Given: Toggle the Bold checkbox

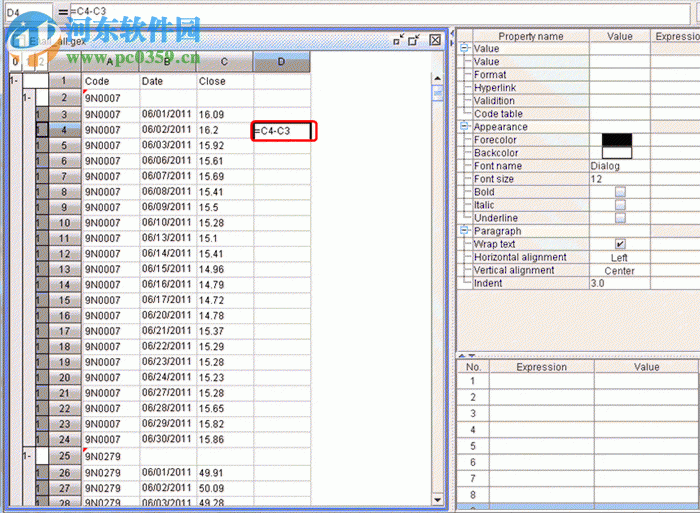Looking at the screenshot, I should pyautogui.click(x=620, y=192).
